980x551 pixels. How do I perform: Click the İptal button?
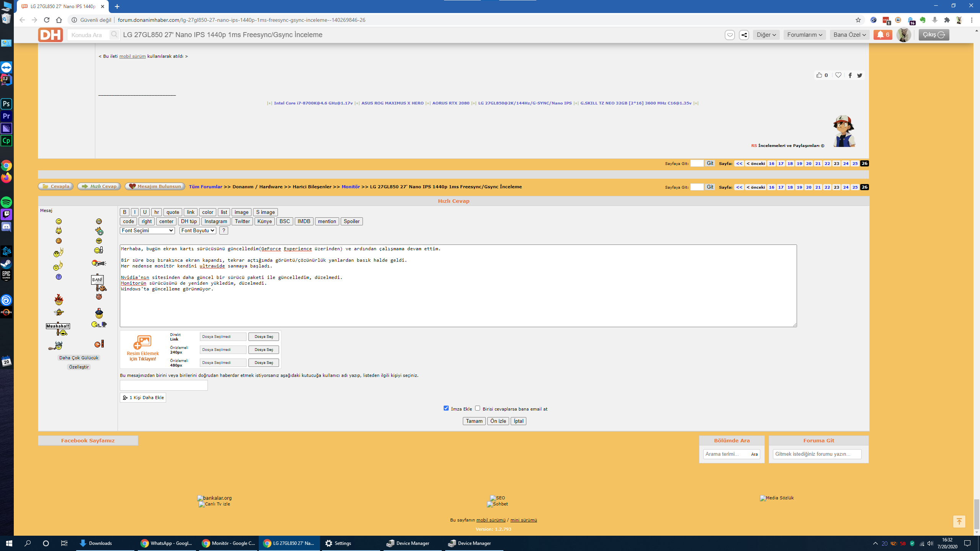pos(518,421)
